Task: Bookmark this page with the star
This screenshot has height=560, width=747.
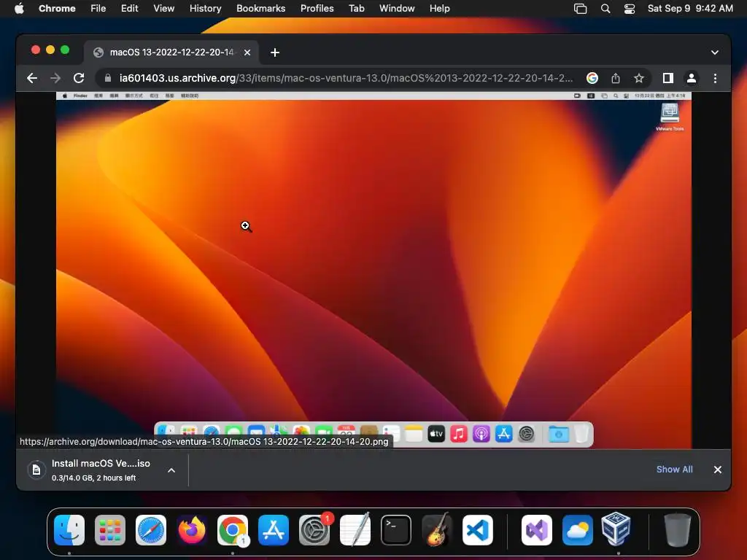Action: pos(639,78)
